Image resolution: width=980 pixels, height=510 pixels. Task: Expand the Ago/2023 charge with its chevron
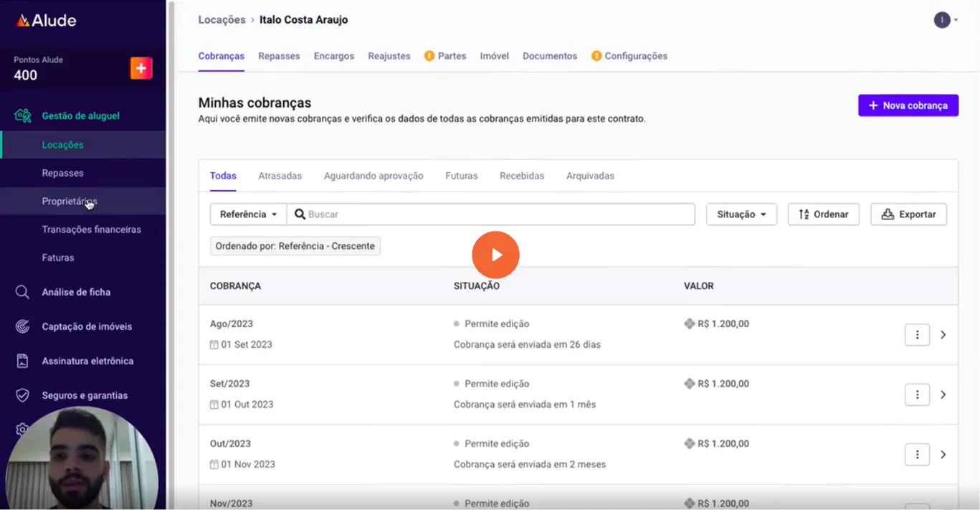943,334
